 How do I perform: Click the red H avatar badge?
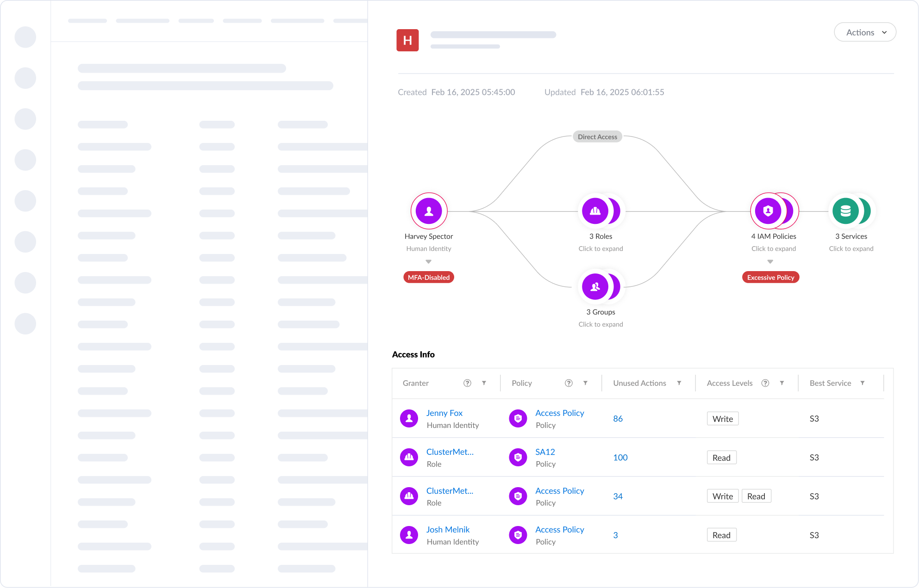pyautogui.click(x=407, y=40)
